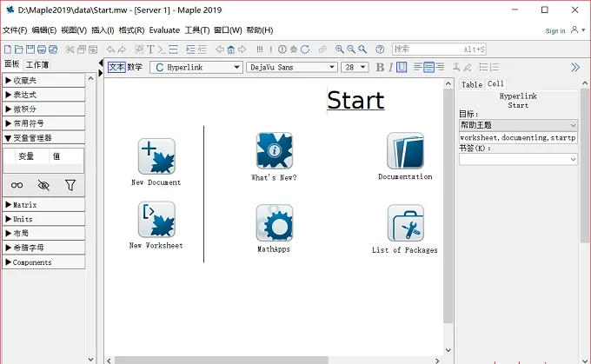Open List of Packages toolbox icon
Viewport: 591px width, 364px height.
405,223
